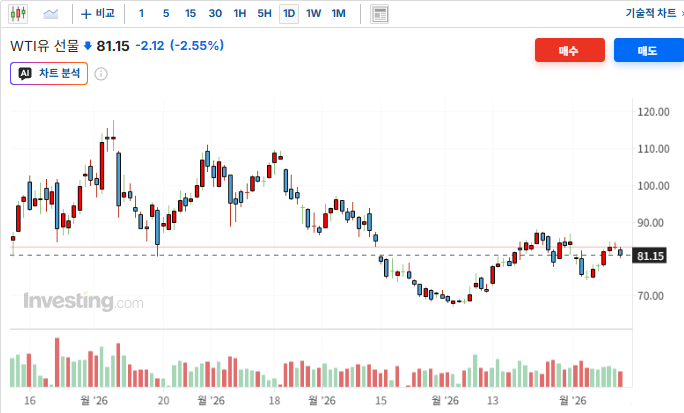Click the 16 date axis label
Viewport: 684px width, 413px height.
click(30, 400)
